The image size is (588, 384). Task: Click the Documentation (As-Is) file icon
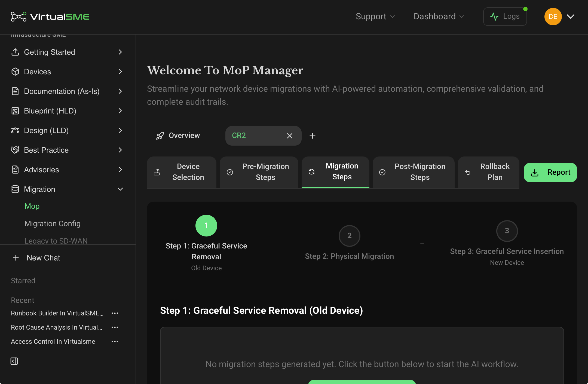click(15, 91)
